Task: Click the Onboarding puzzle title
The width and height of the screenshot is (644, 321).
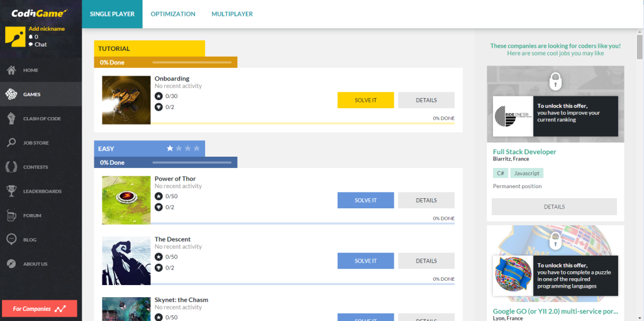Action: tap(172, 79)
